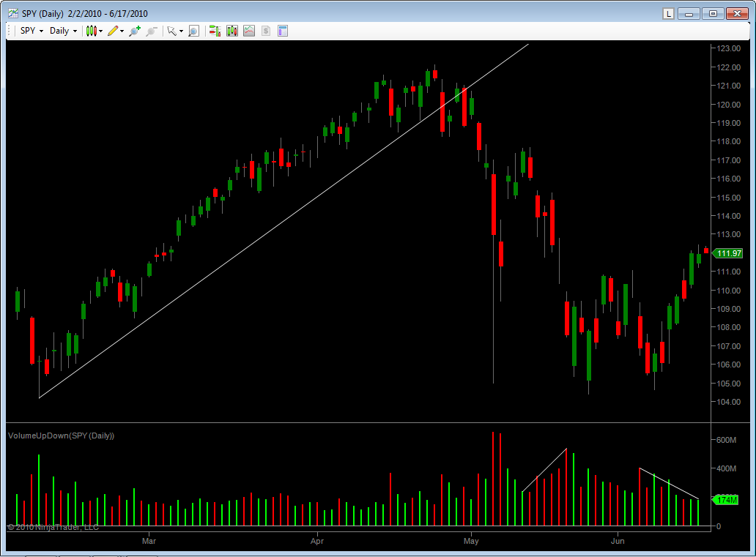Click the Apr label on time axis
The image size is (756, 557).
click(x=317, y=541)
